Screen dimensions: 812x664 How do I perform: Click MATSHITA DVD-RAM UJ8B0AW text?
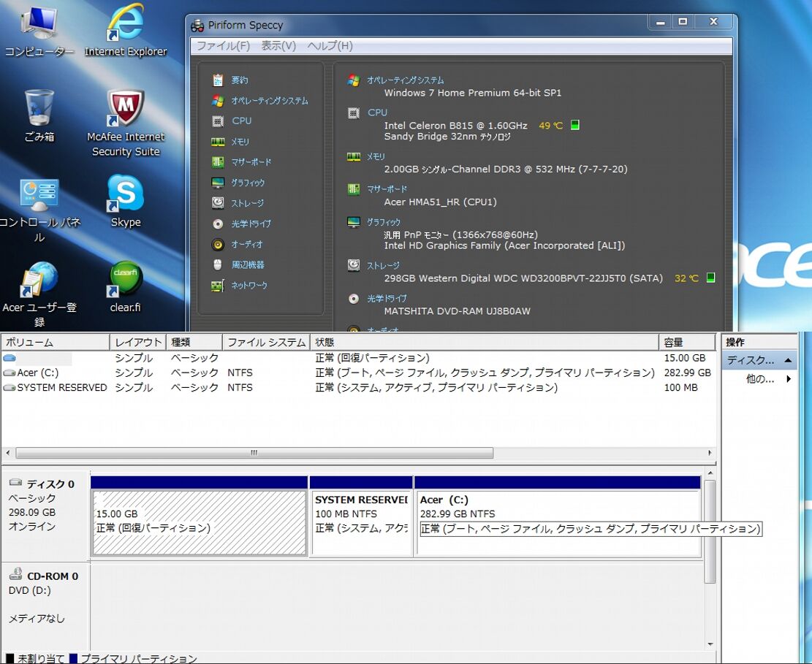[458, 311]
